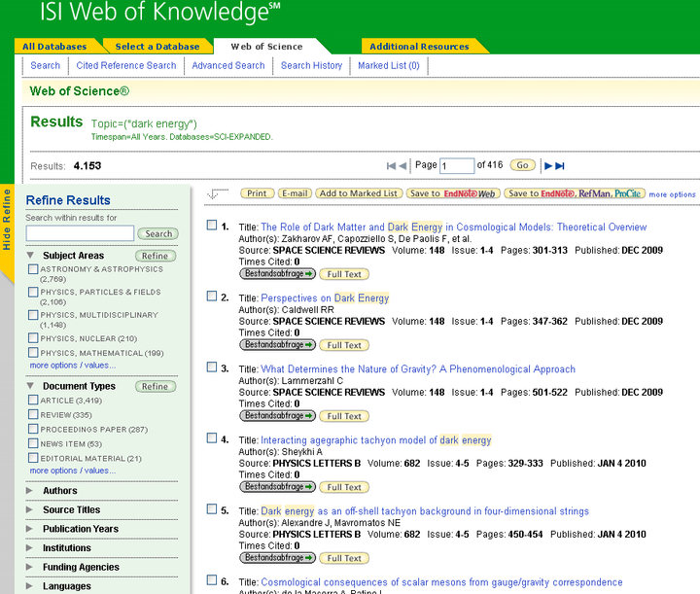700x594 pixels.
Task: Click Bestandsabfrage button for result 2
Action: tap(277, 344)
